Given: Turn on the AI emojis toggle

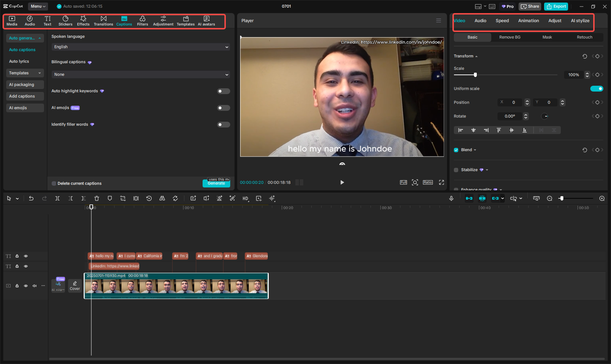Looking at the screenshot, I should pyautogui.click(x=223, y=107).
